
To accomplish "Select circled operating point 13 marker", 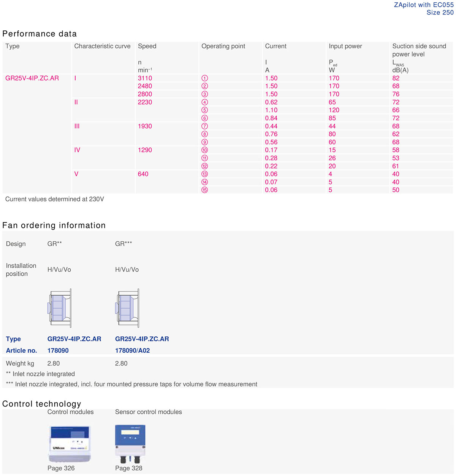I will pyautogui.click(x=205, y=174).
